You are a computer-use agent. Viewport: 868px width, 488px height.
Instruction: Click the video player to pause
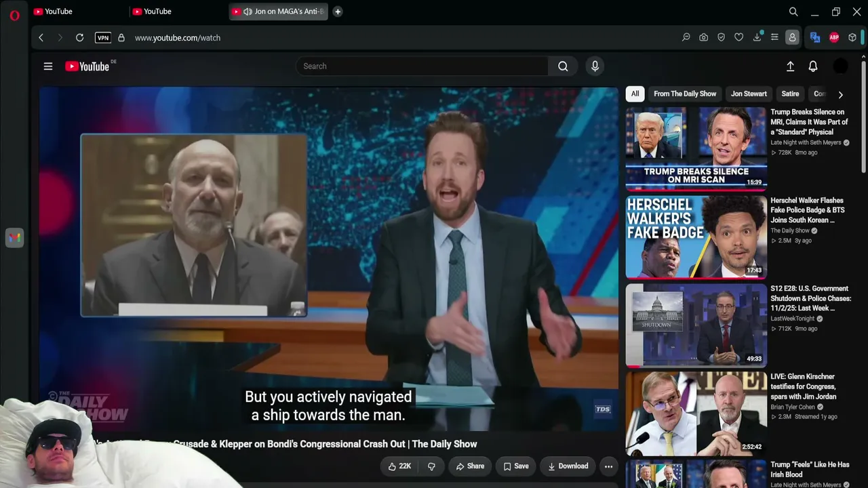[x=329, y=259]
